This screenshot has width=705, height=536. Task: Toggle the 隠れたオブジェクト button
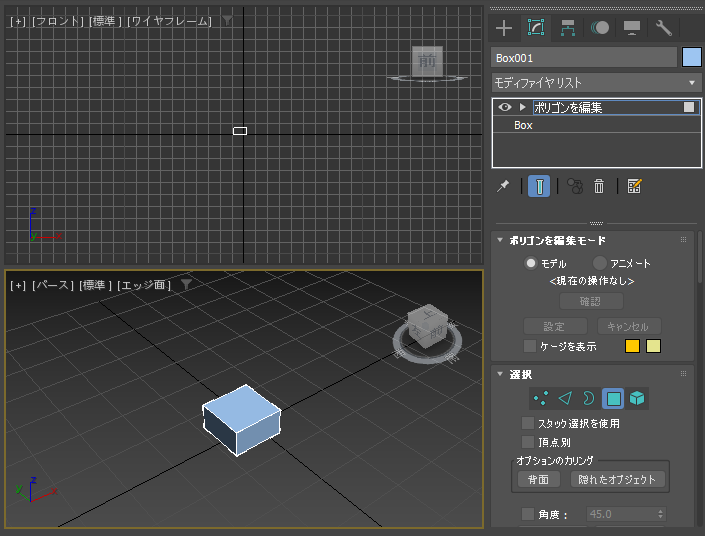click(617, 479)
